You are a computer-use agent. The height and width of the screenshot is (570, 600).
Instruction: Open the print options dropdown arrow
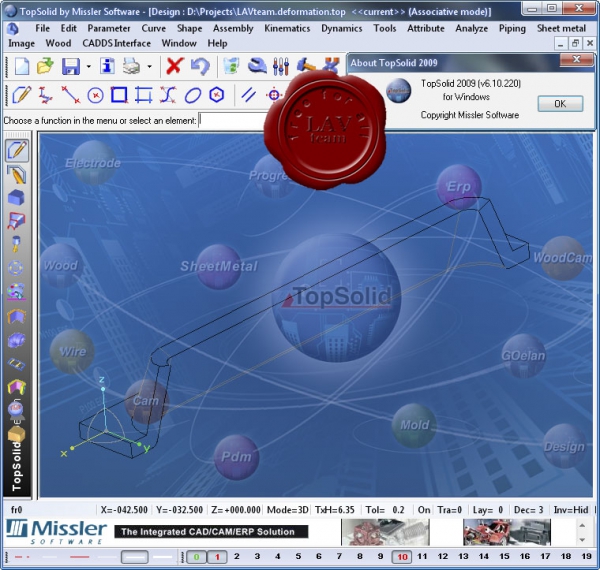150,67
